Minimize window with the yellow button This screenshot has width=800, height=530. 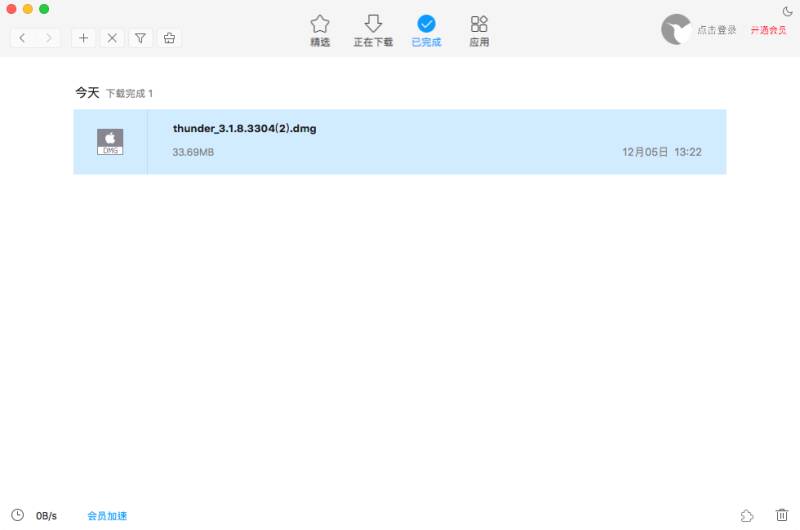point(28,9)
